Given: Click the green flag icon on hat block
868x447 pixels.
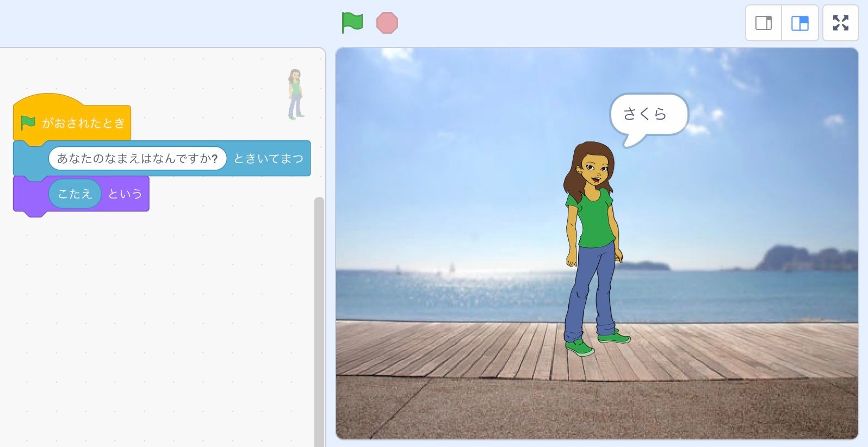Looking at the screenshot, I should pos(28,123).
